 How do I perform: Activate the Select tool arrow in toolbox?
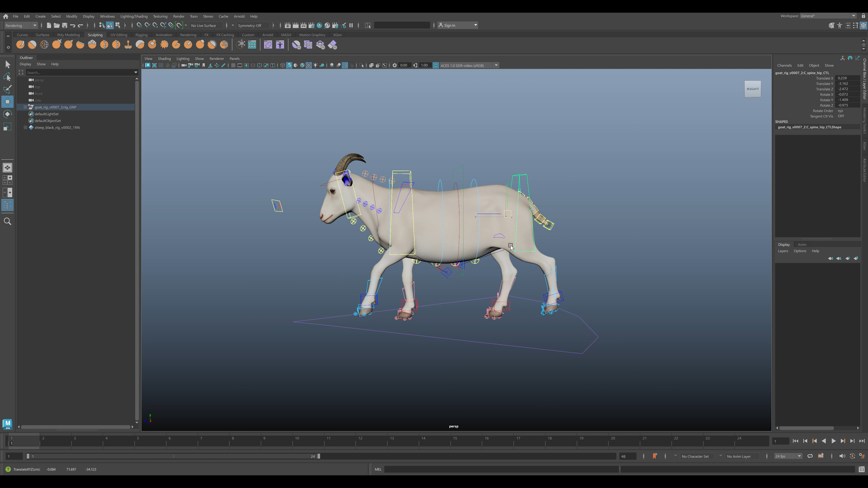point(7,65)
